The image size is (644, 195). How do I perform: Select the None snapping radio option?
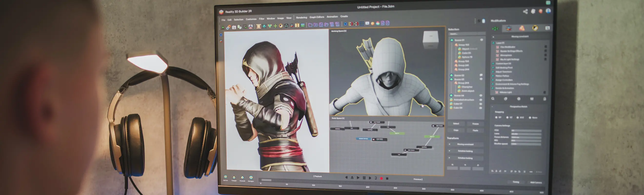(x=530, y=117)
